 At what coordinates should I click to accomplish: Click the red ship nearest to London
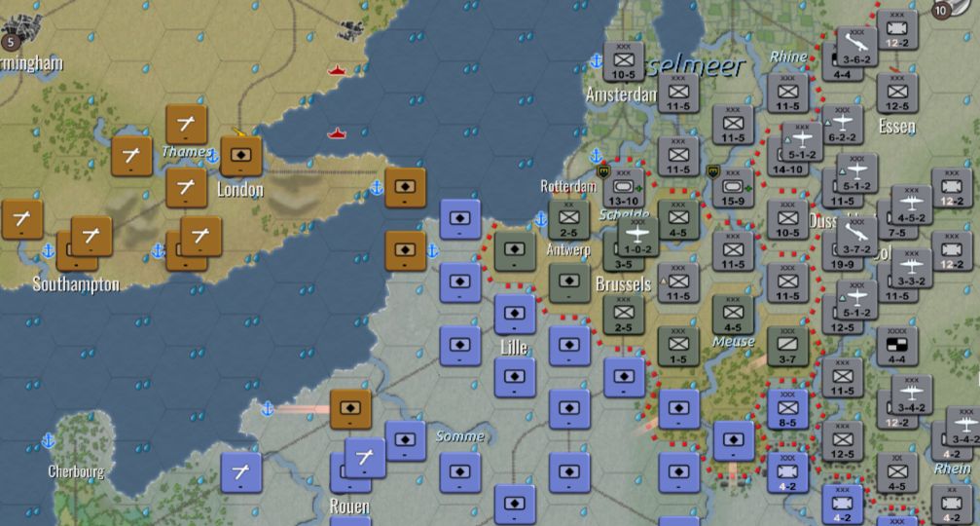tap(337, 133)
